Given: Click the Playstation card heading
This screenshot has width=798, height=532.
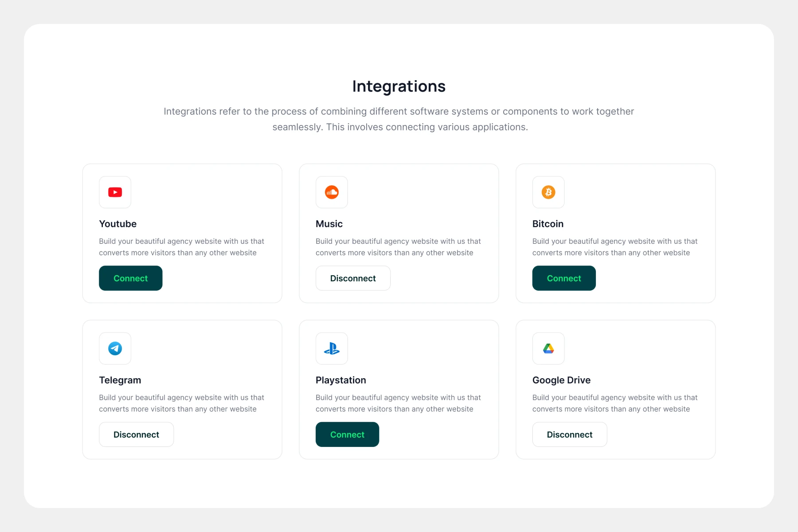Looking at the screenshot, I should click(340, 380).
